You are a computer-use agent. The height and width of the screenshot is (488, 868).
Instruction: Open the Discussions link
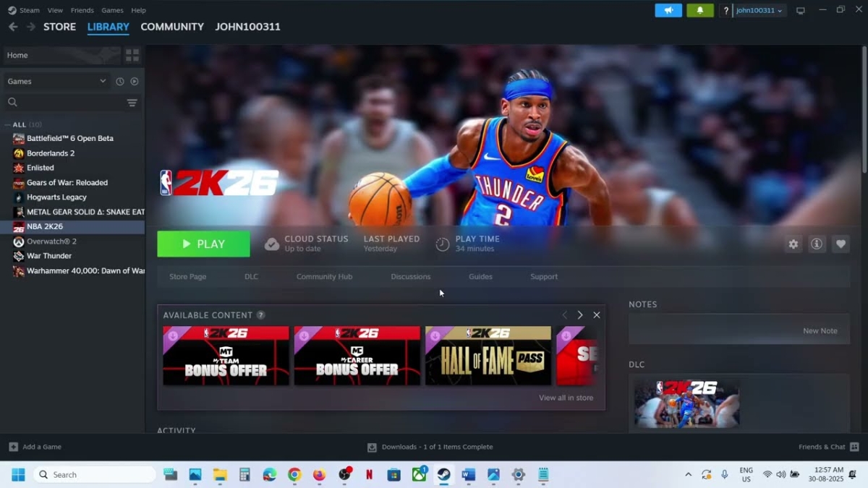coord(411,277)
